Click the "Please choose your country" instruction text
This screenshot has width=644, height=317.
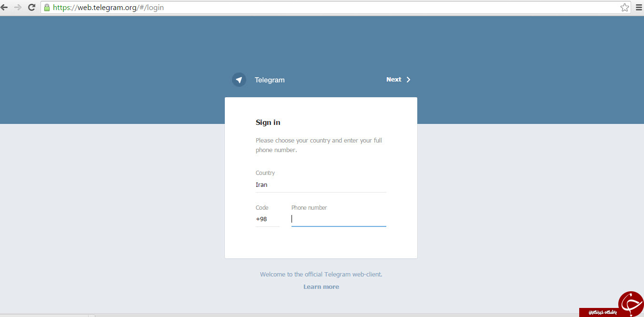click(319, 145)
